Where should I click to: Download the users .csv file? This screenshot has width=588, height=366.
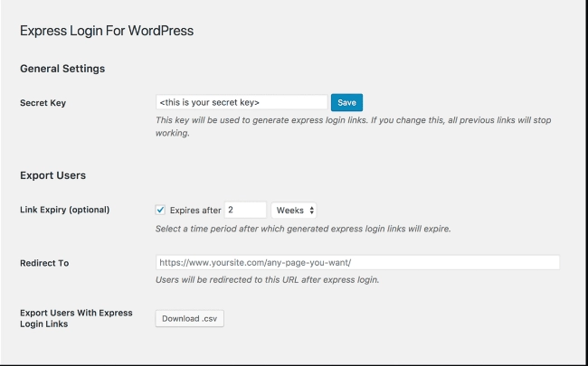189,318
